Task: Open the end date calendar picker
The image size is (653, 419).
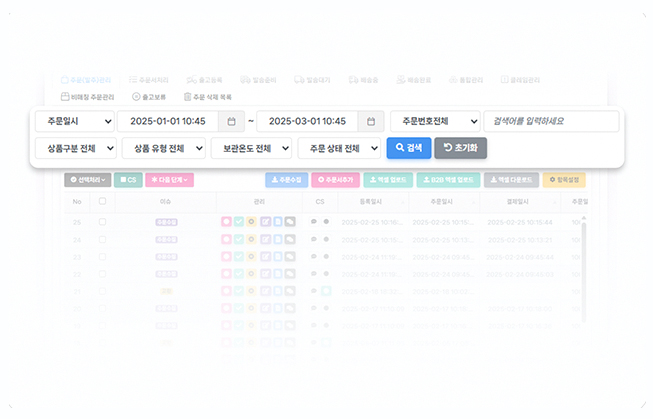Action: [x=371, y=121]
